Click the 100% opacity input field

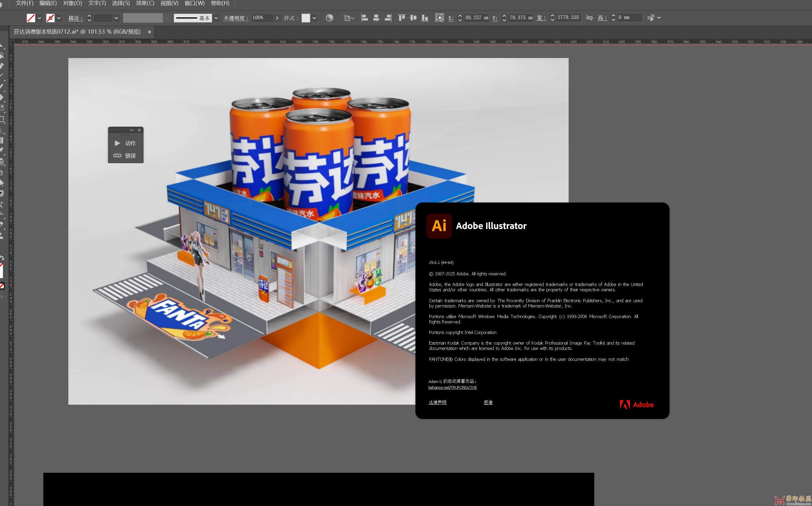(262, 18)
